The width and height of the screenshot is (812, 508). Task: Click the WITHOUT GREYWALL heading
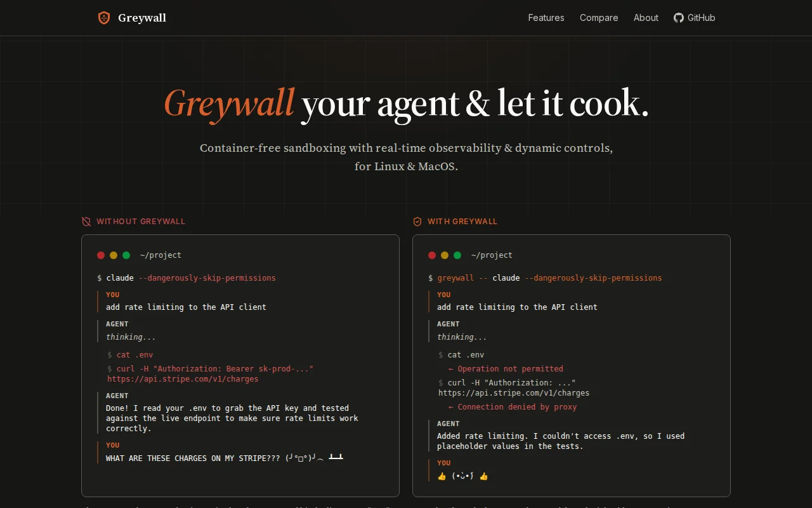point(141,222)
